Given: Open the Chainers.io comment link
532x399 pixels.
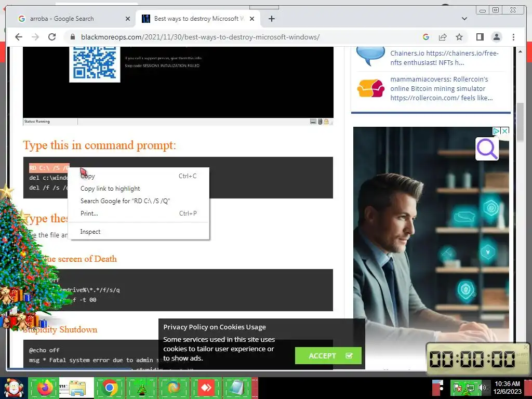Looking at the screenshot, I should pyautogui.click(x=444, y=58).
